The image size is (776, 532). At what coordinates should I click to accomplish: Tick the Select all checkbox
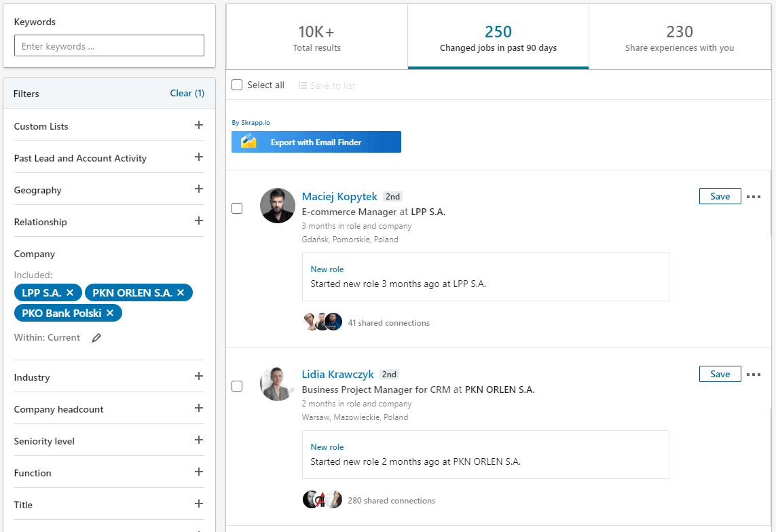tap(237, 85)
